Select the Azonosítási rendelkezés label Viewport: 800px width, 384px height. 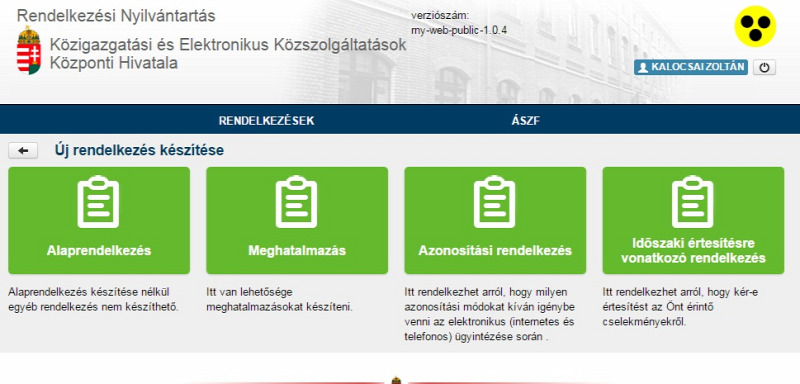[495, 251]
